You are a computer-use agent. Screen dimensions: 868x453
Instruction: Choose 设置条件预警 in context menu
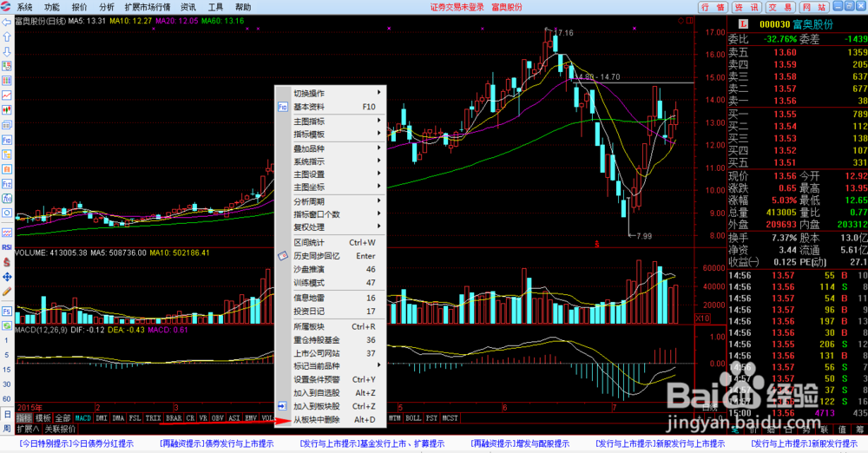[331, 379]
